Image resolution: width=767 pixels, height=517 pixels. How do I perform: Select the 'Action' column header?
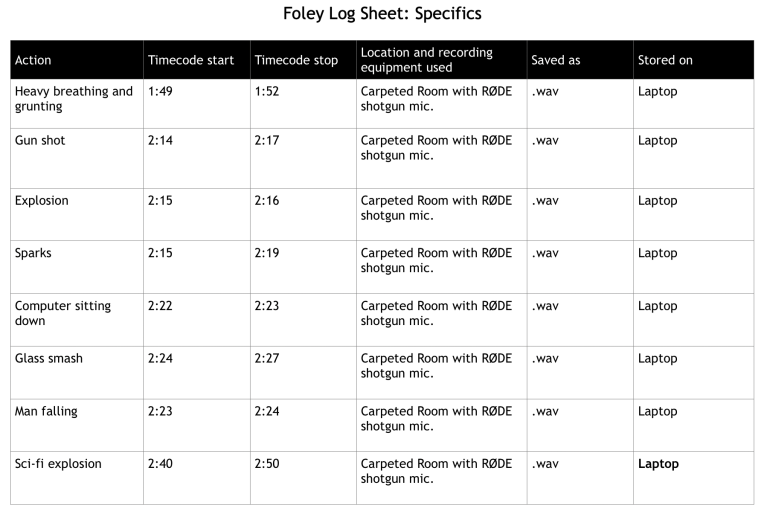tap(33, 60)
